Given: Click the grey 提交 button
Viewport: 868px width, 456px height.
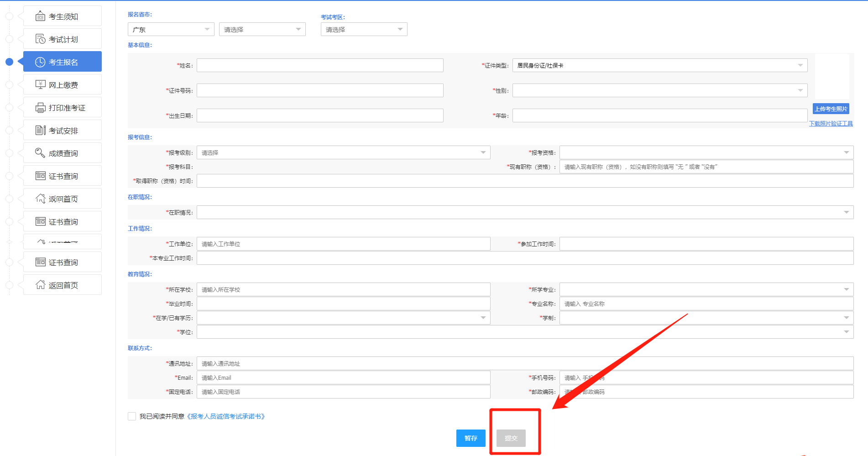Looking at the screenshot, I should [511, 438].
